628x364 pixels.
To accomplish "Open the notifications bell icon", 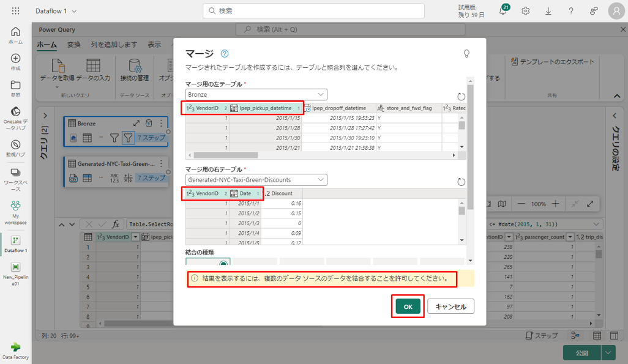I will coord(503,11).
